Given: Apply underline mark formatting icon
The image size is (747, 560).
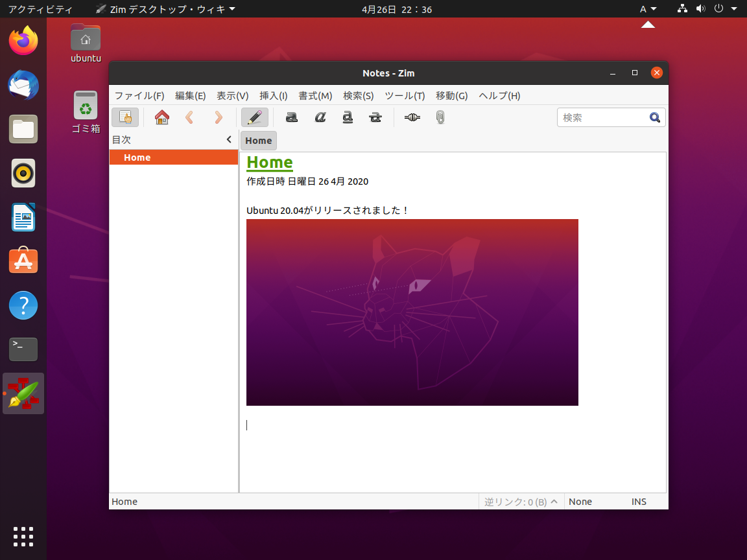Looking at the screenshot, I should tap(348, 117).
